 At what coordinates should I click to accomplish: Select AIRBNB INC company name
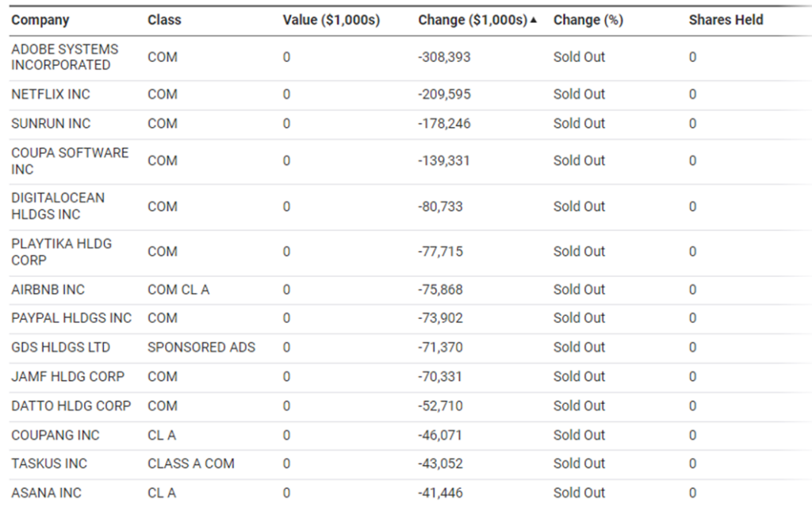click(48, 289)
